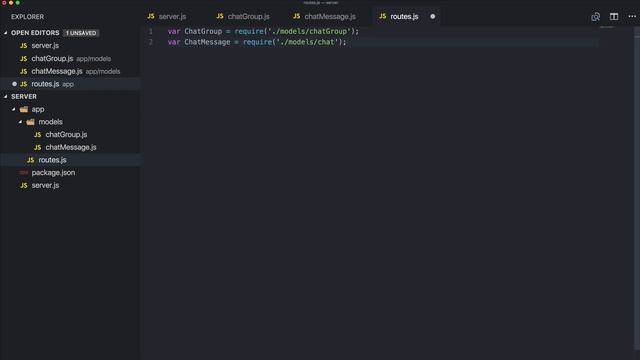The height and width of the screenshot is (360, 640).
Task: Collapse the SERVER folder section
Action: [x=6, y=96]
